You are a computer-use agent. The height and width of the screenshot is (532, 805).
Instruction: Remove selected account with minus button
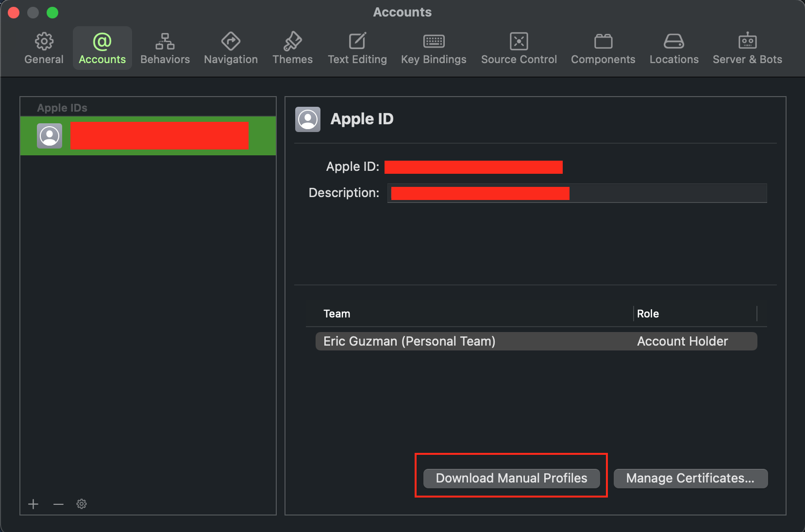point(58,504)
